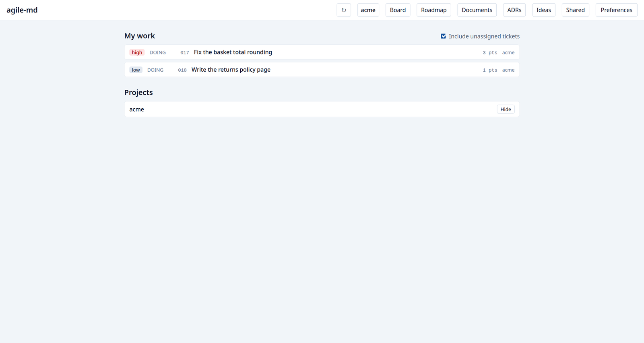Click the high priority badge
This screenshot has width=644, height=343.
tap(137, 52)
